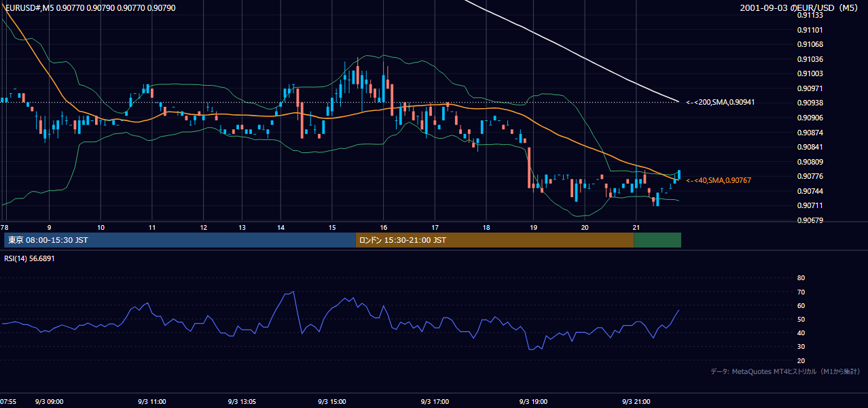The image size is (868, 408).
Task: Click the 9/3 17:00 bottom time label
Action: [434, 402]
